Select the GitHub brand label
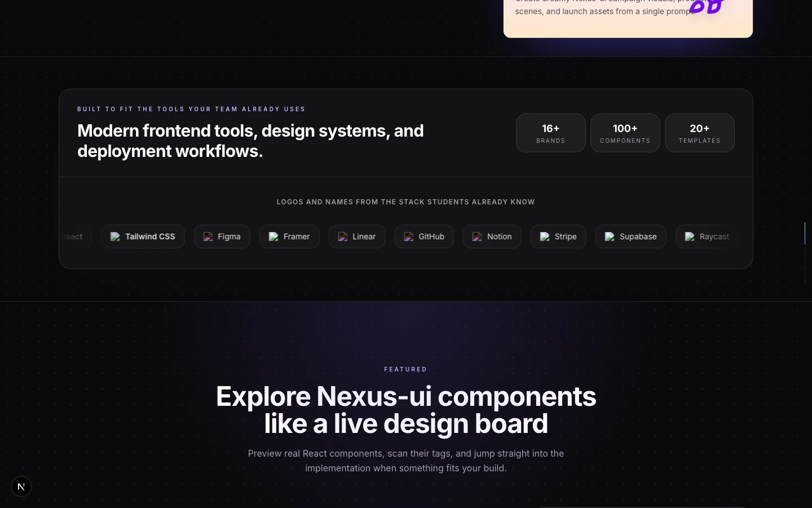The width and height of the screenshot is (812, 508). point(431,237)
